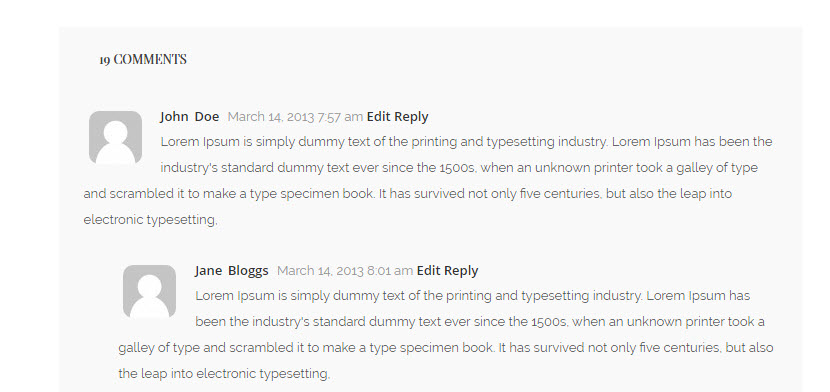Click 'electronic typesetting,' ending John Doe's comment

pyautogui.click(x=150, y=220)
